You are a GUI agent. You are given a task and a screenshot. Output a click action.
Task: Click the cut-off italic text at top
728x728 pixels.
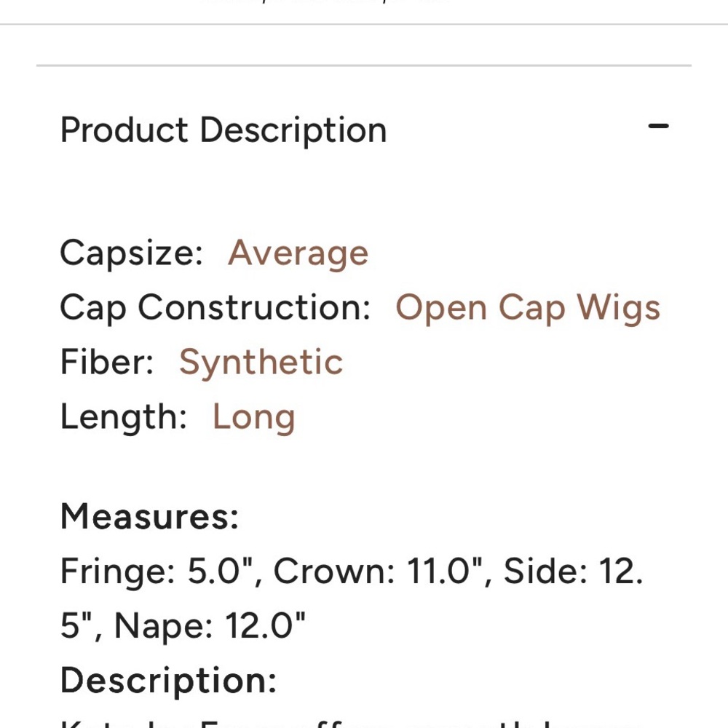click(x=325, y=1)
